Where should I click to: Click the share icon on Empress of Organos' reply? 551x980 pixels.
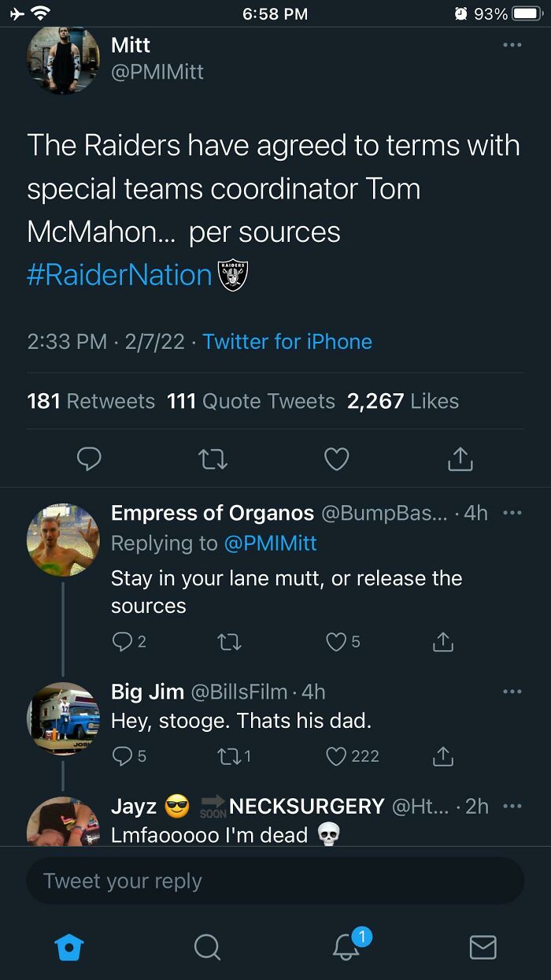pos(442,642)
